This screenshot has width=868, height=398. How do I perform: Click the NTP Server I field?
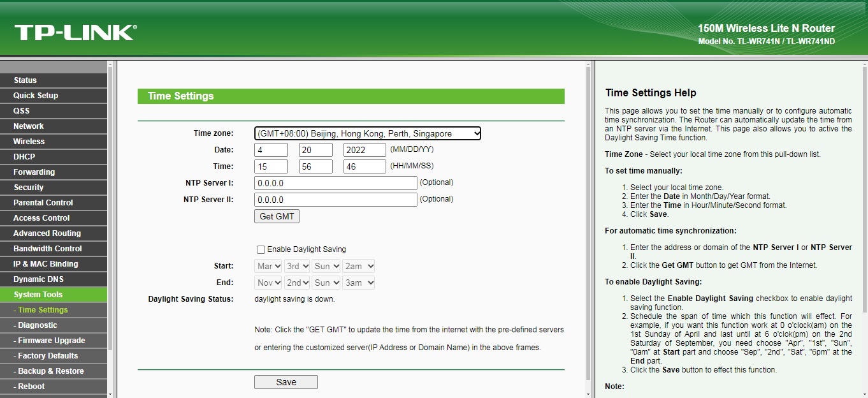click(335, 183)
